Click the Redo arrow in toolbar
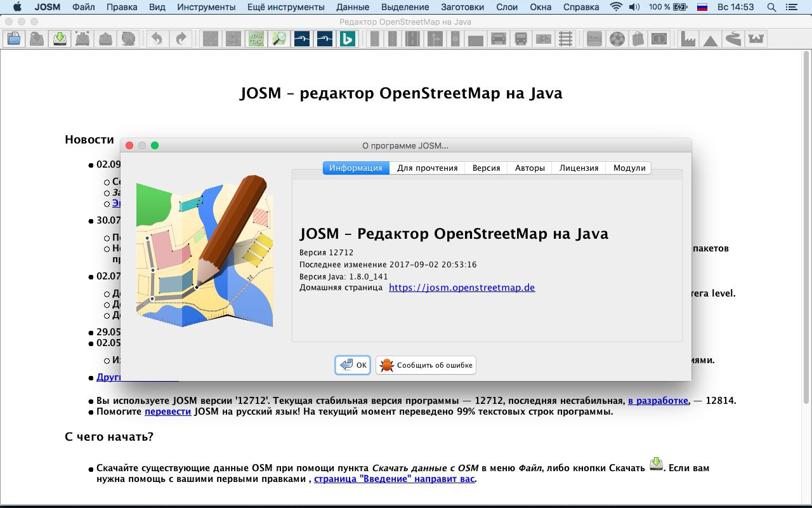The image size is (812, 508). (181, 38)
